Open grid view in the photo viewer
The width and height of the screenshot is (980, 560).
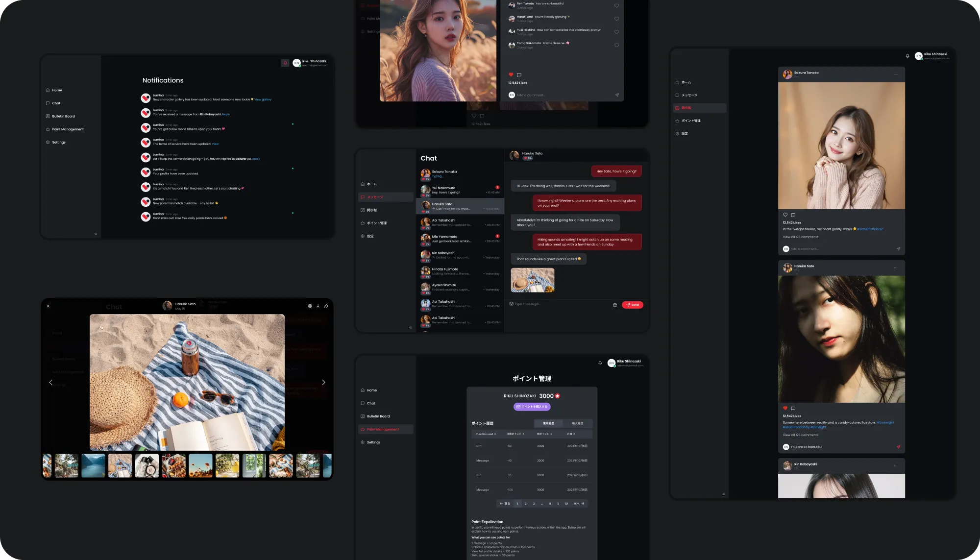(310, 306)
